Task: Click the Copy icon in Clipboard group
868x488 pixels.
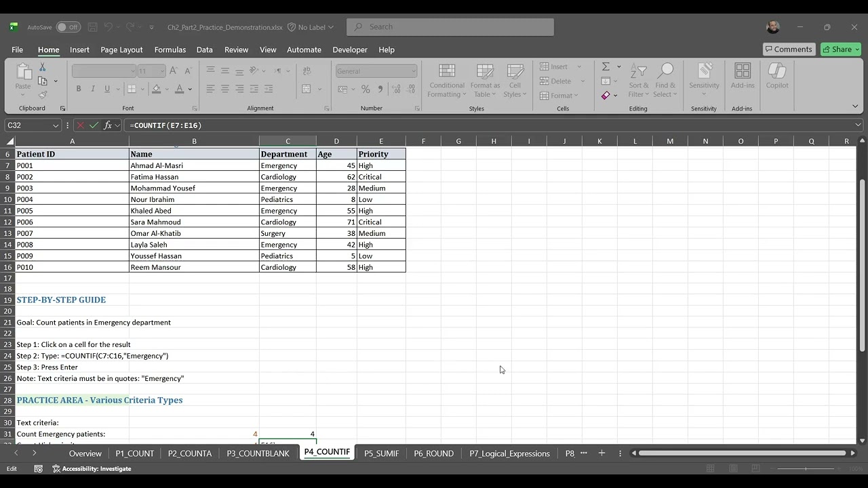Action: point(42,81)
